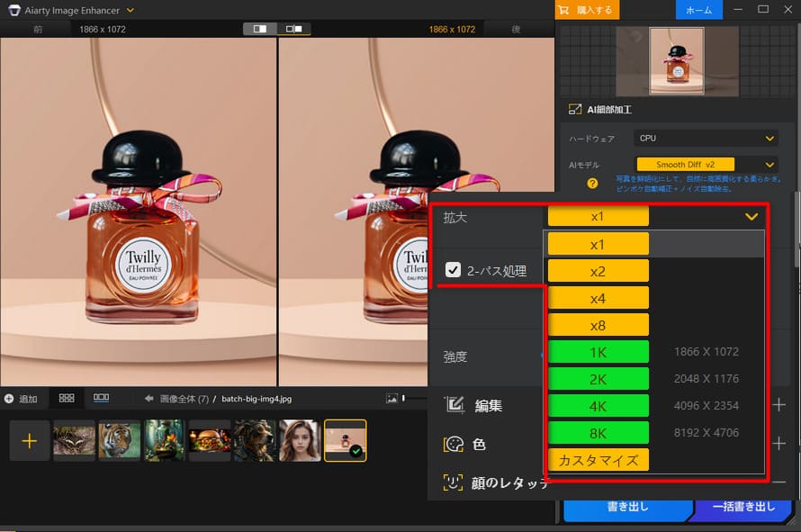Select the split before/after view icon
The width and height of the screenshot is (801, 532).
[260, 29]
